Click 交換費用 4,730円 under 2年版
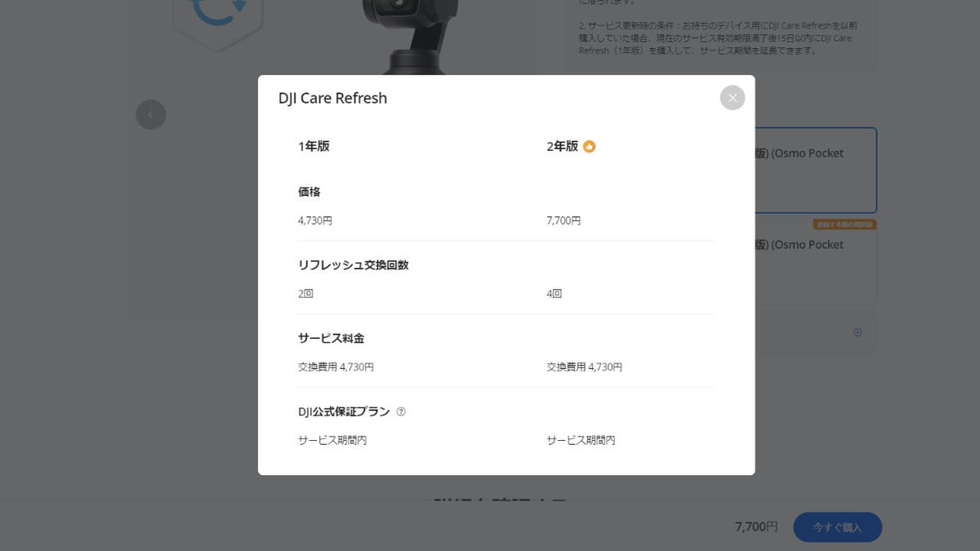This screenshot has width=980, height=551. point(585,367)
